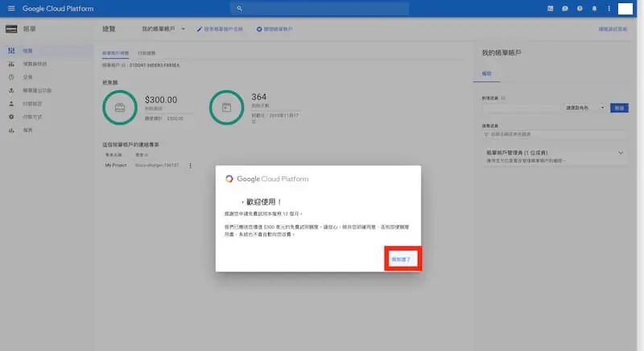Switch to the second tab beside billing overview
Viewport: 644px width, 351px height.
(147, 53)
